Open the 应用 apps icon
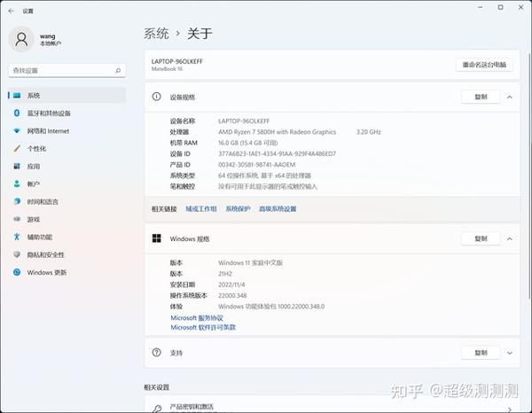This screenshot has height=413, width=532. click(17, 166)
